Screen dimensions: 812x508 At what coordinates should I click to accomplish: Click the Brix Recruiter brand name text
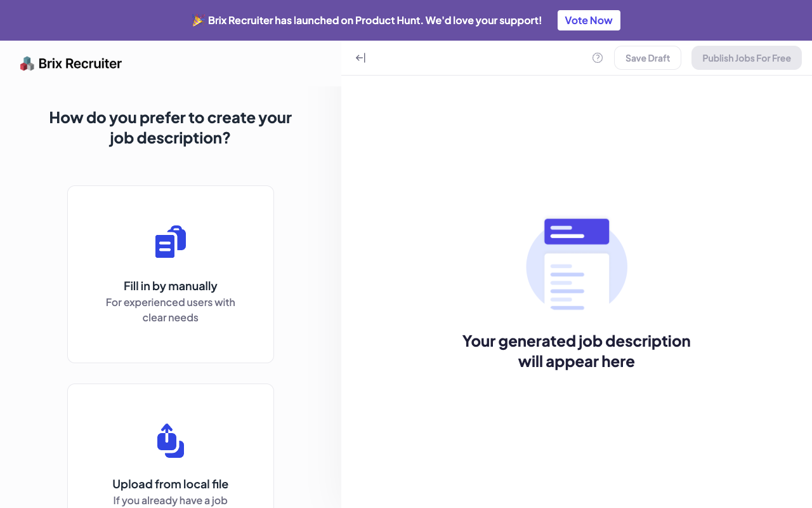[x=80, y=63]
